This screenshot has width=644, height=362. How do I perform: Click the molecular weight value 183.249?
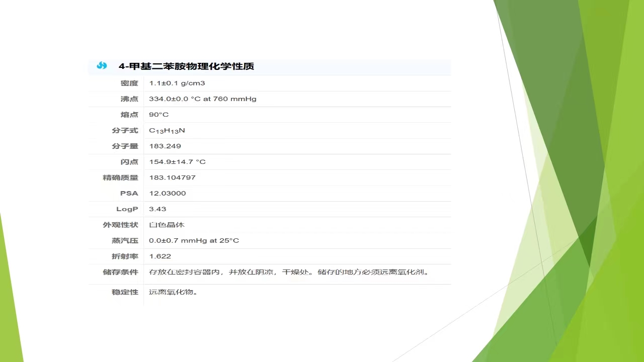click(x=165, y=146)
